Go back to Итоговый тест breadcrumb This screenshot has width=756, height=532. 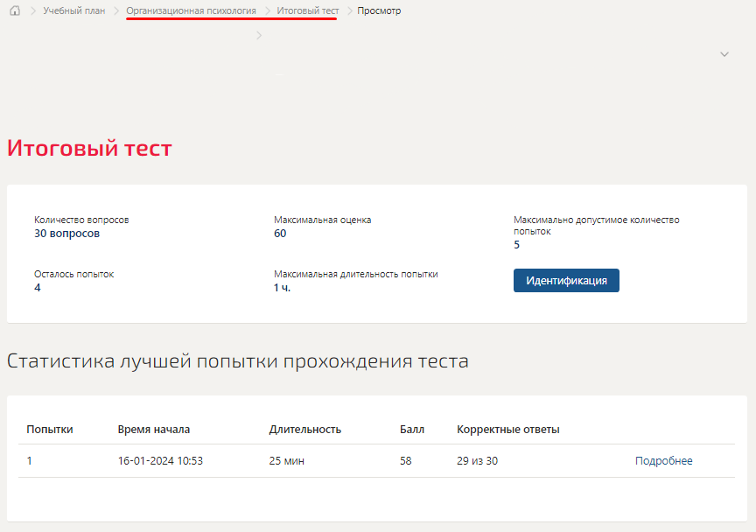tap(308, 10)
